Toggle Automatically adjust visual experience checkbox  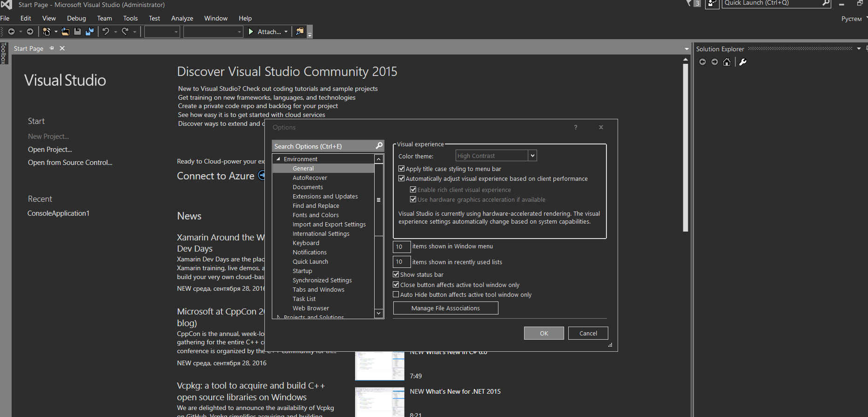point(402,178)
